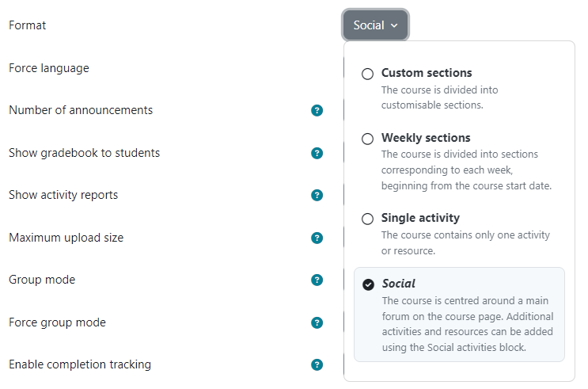
Task: Open help for Number of announcements
Action: click(317, 110)
